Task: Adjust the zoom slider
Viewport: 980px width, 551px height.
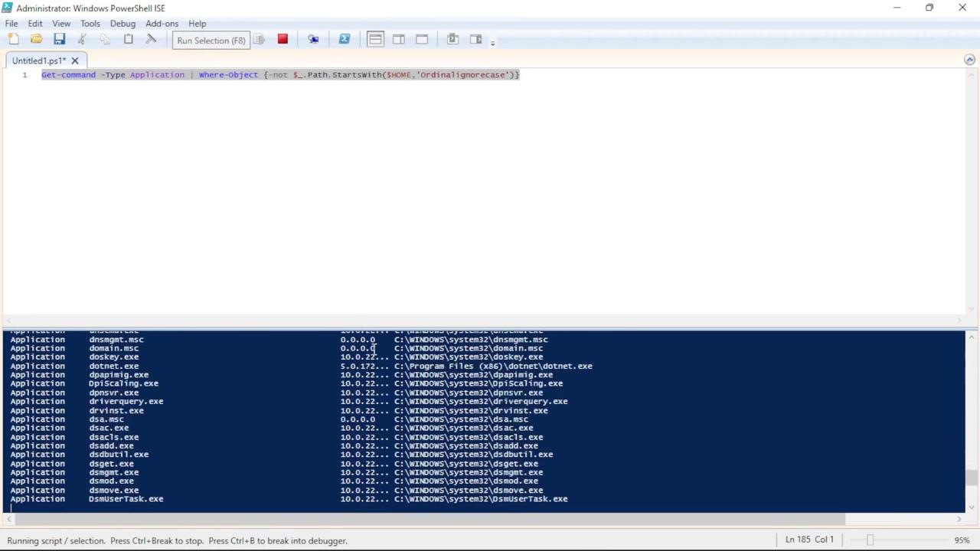Action: tap(870, 540)
